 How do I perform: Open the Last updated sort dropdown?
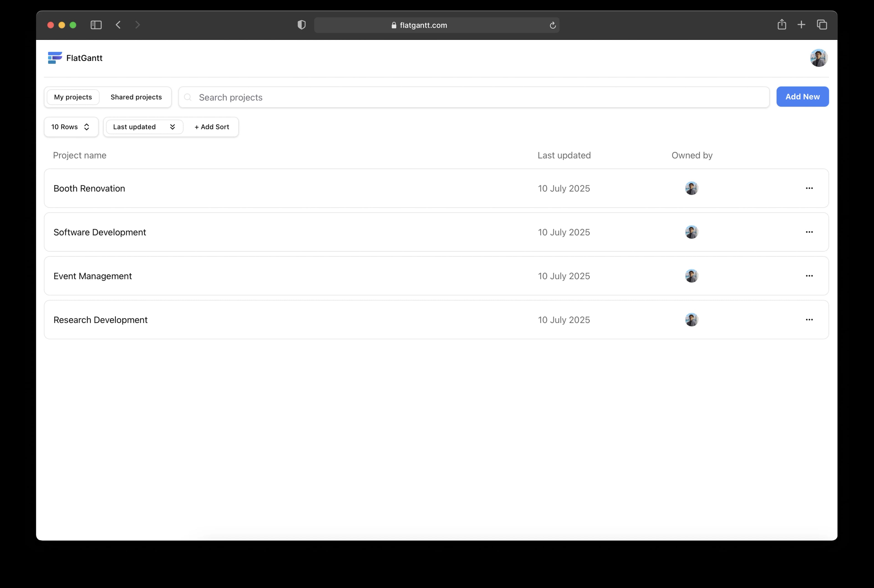(x=144, y=127)
